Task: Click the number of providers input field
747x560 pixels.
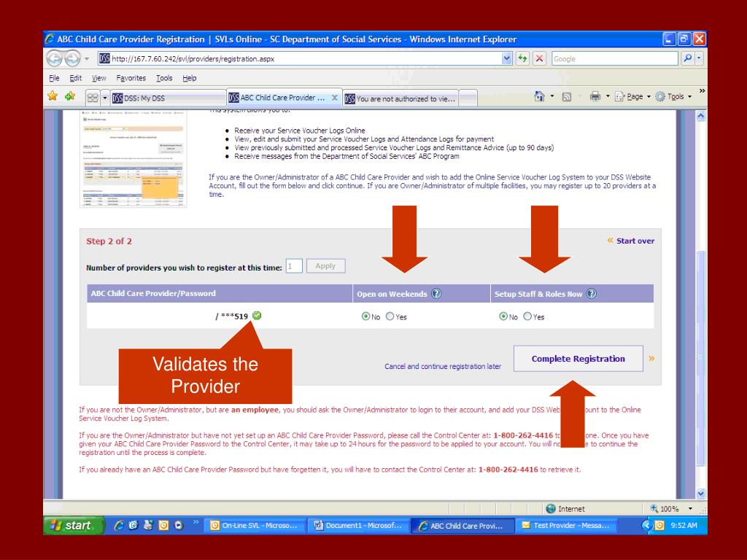Action: (x=294, y=266)
